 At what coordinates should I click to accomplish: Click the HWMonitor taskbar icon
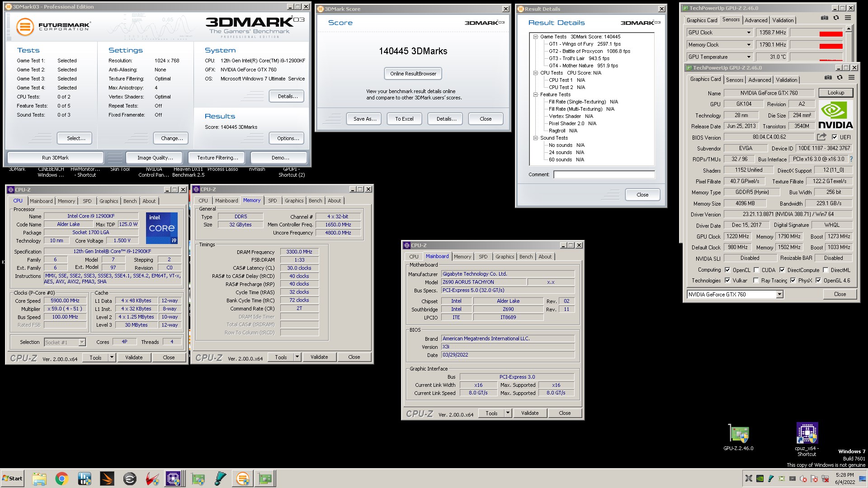(x=85, y=479)
